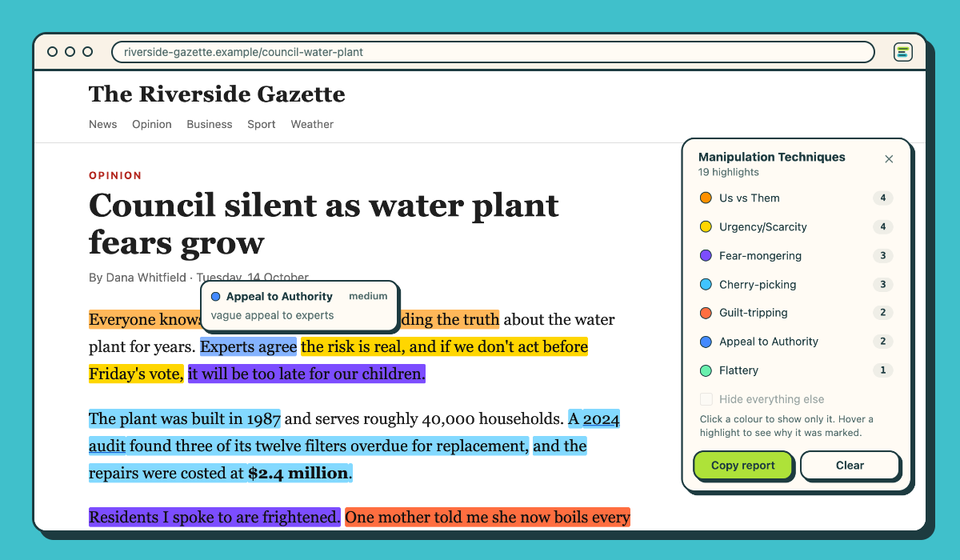This screenshot has width=960, height=560.
Task: Click the highlighted 'Everyone knows' phrase
Action: coord(145,320)
